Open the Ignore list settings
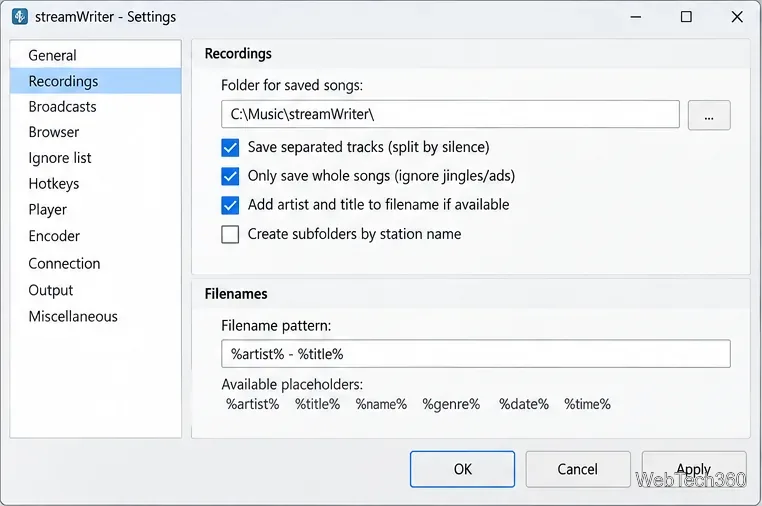The width and height of the screenshot is (762, 506). [95, 158]
